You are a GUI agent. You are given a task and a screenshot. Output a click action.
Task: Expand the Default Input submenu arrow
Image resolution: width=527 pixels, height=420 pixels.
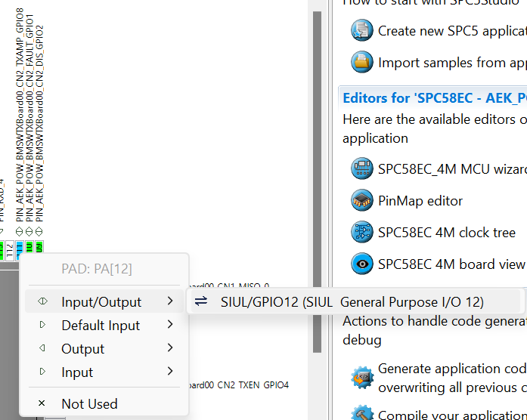pos(170,324)
